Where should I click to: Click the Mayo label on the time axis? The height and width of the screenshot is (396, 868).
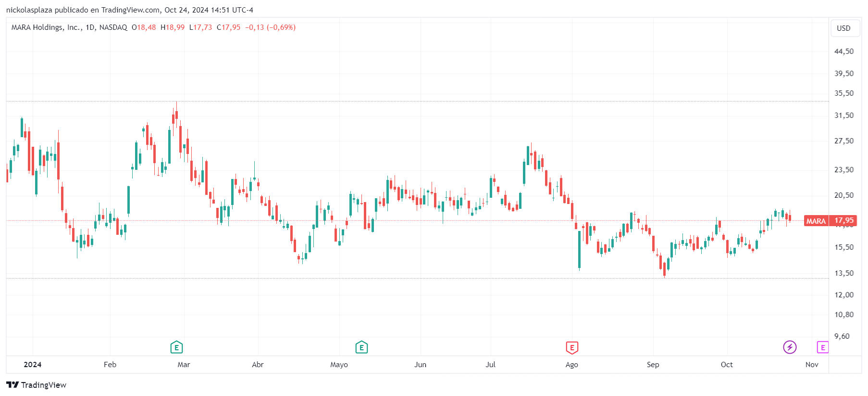339,365
